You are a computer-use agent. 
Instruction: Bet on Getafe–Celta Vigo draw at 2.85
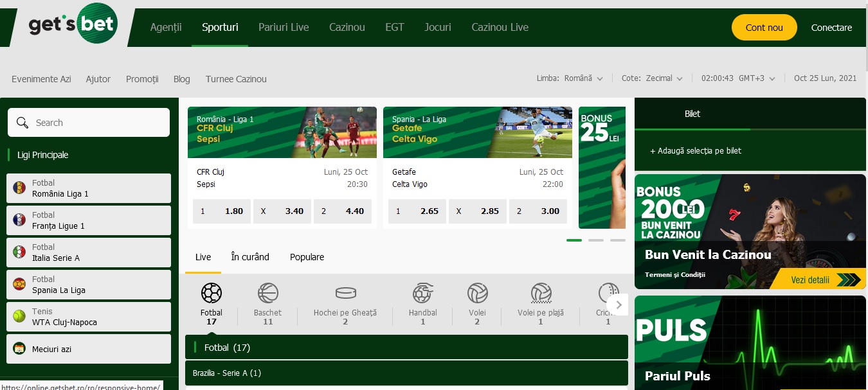pyautogui.click(x=478, y=211)
